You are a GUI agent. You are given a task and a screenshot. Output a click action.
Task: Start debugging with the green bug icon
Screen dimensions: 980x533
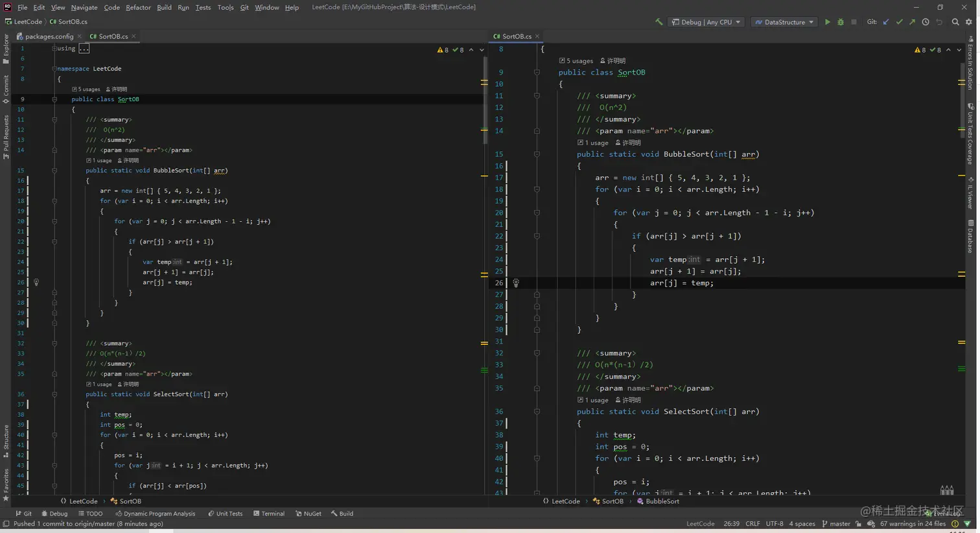point(841,22)
